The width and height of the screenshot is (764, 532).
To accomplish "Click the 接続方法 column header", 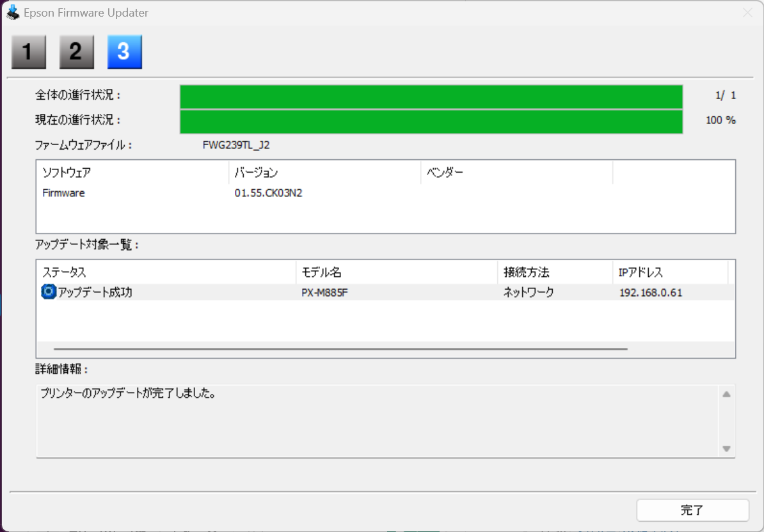I will click(x=555, y=272).
